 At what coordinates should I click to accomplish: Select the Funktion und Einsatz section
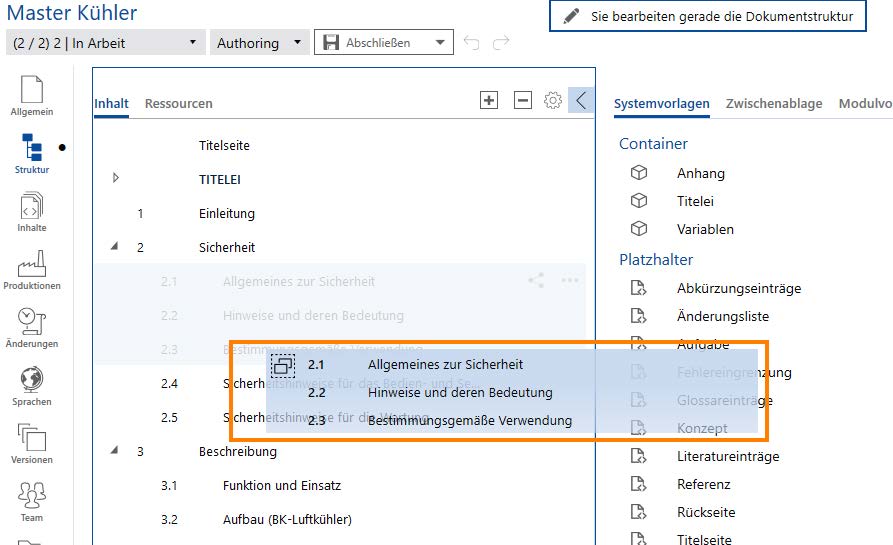coord(282,485)
